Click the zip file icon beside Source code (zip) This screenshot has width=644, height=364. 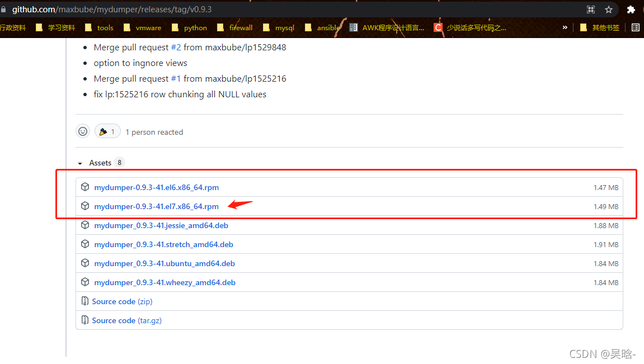tap(84, 301)
